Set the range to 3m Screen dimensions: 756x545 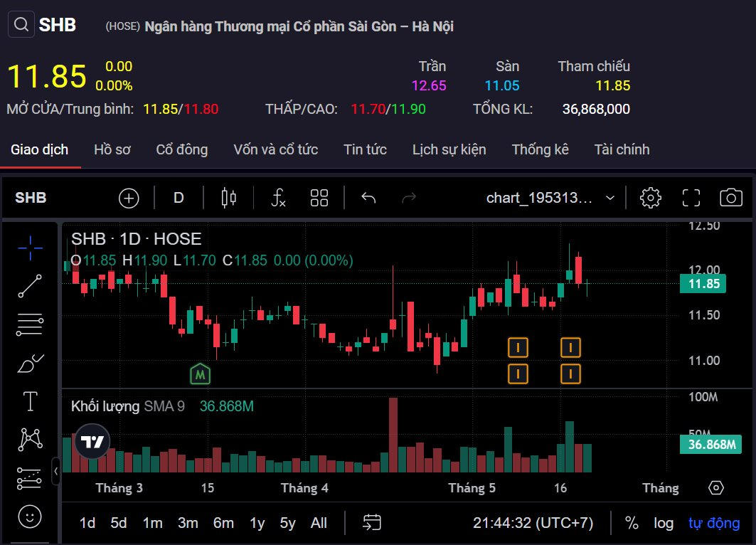[x=188, y=523]
